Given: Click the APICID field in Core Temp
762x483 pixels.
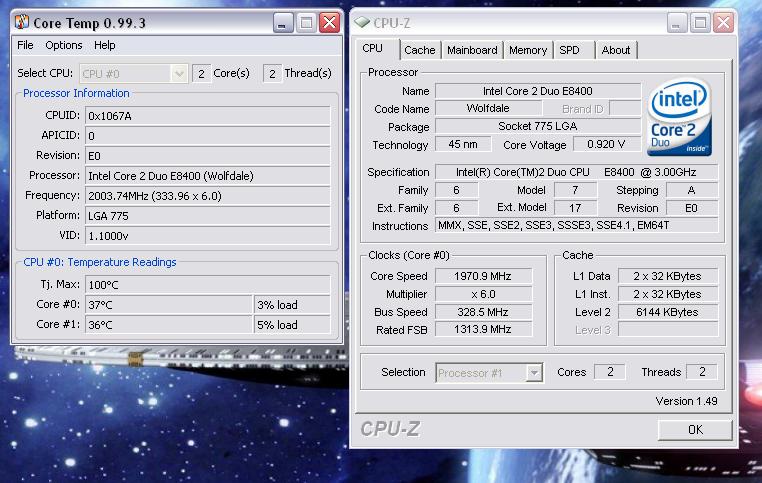Looking at the screenshot, I should point(208,136).
